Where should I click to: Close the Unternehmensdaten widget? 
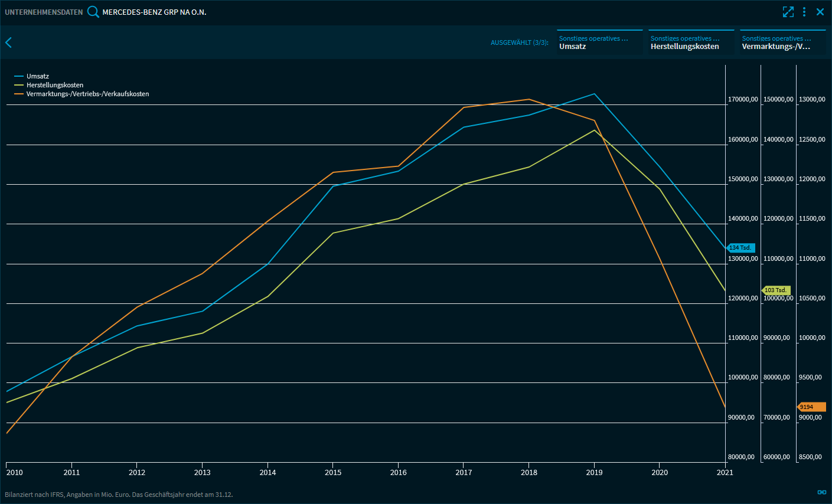tap(820, 12)
